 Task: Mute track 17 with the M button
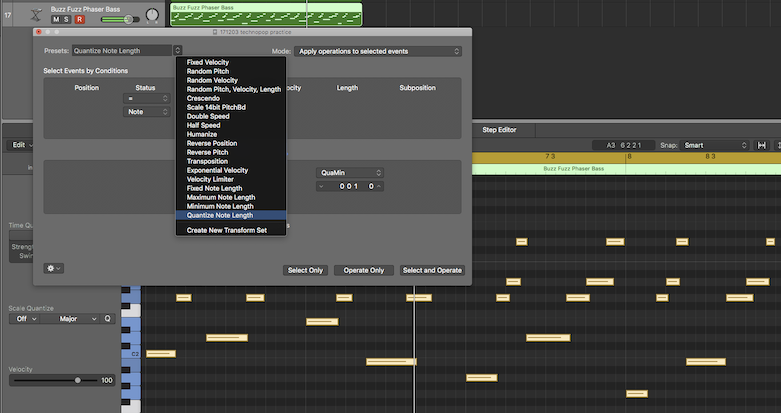pyautogui.click(x=56, y=19)
